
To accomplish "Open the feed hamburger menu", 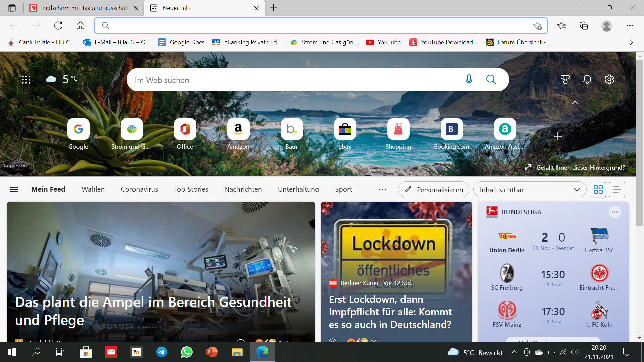I will pyautogui.click(x=14, y=190).
